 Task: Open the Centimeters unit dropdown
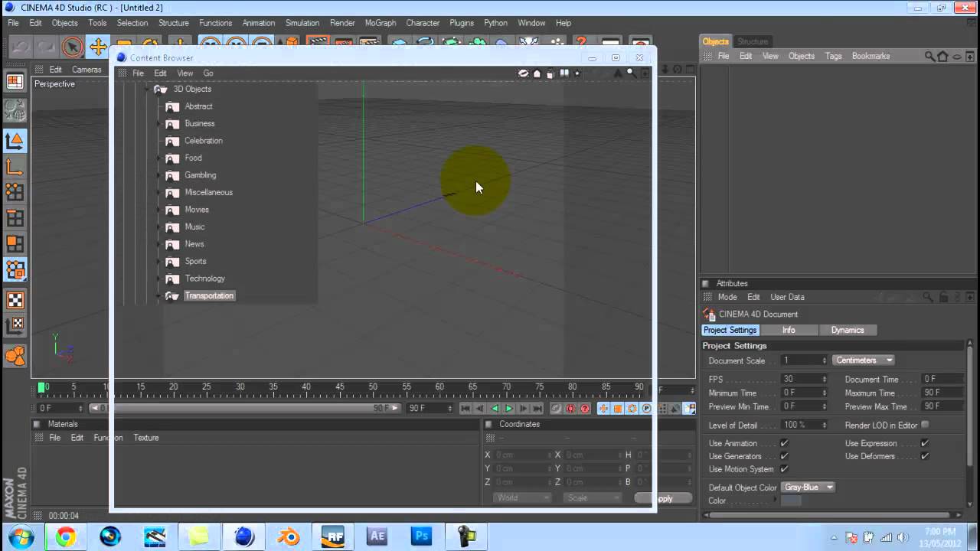pyautogui.click(x=864, y=360)
